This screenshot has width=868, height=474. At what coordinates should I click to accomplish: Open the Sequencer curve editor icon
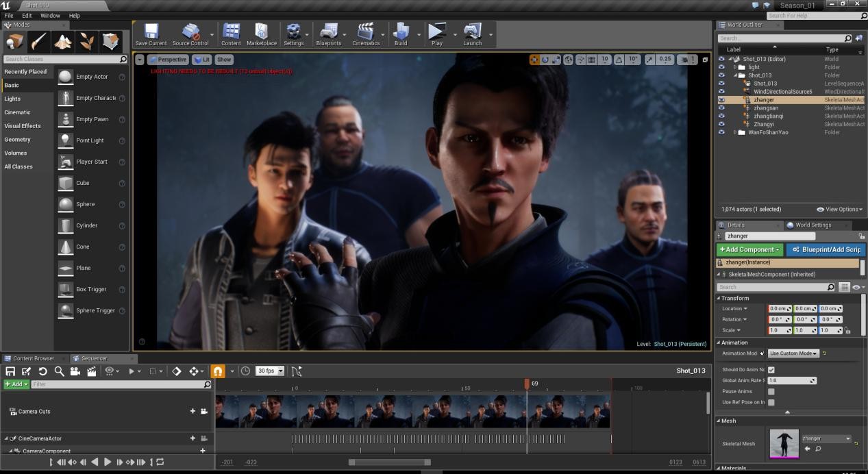pos(297,371)
